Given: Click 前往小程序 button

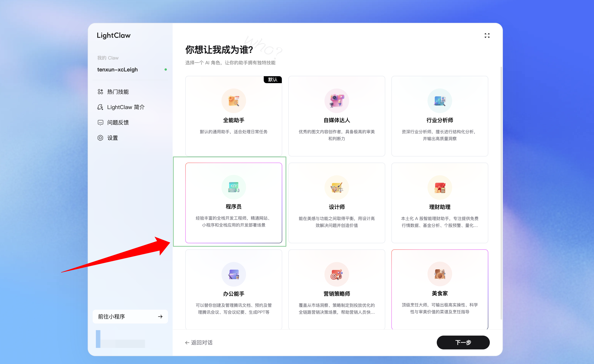Looking at the screenshot, I should pos(130,317).
